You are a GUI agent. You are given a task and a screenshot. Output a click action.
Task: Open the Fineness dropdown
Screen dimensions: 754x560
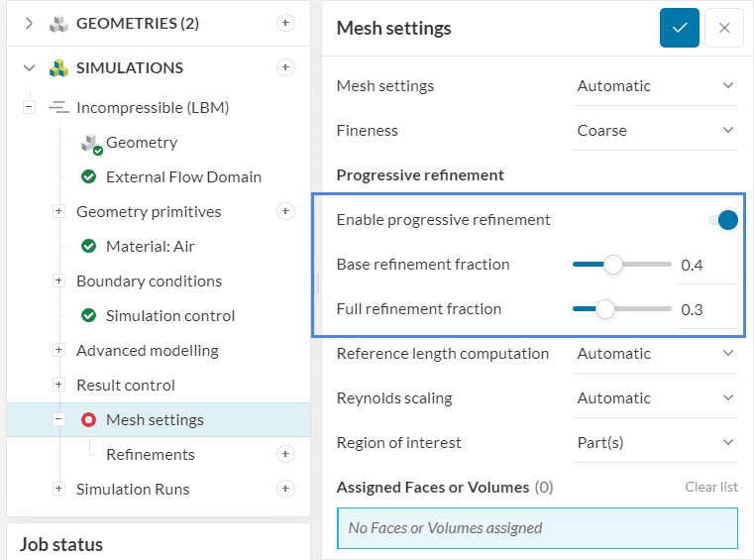656,130
